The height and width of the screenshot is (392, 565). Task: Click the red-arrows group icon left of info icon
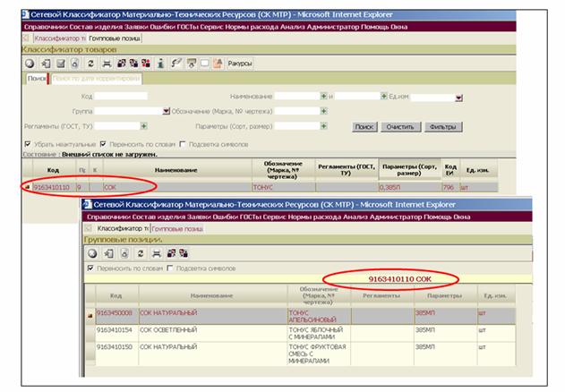click(x=146, y=64)
